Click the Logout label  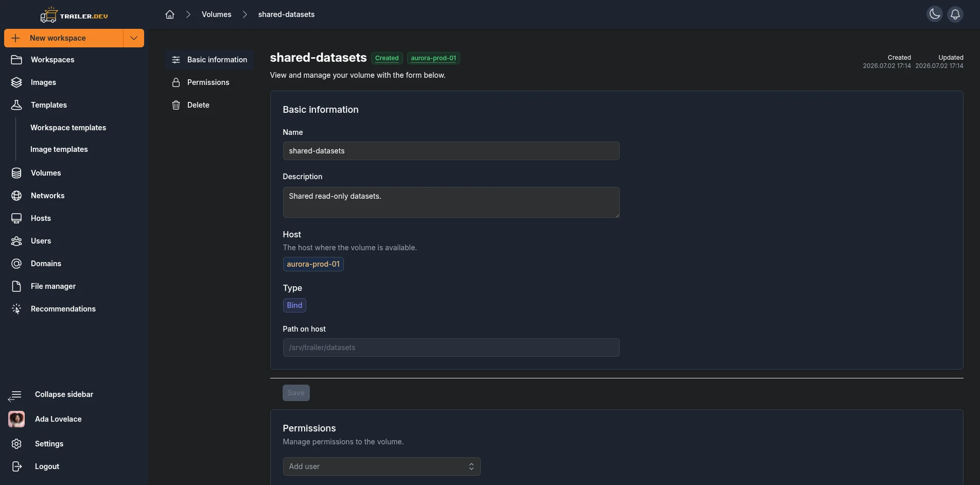pyautogui.click(x=47, y=466)
